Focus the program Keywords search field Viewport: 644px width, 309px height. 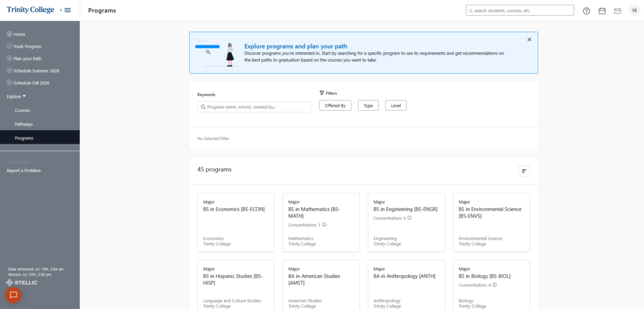pos(254,107)
